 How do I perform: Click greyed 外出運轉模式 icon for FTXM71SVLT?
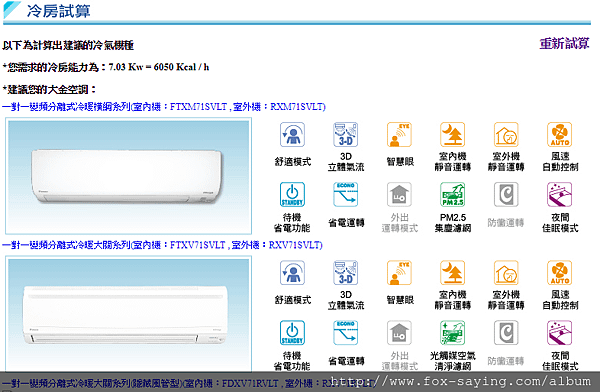(x=399, y=195)
